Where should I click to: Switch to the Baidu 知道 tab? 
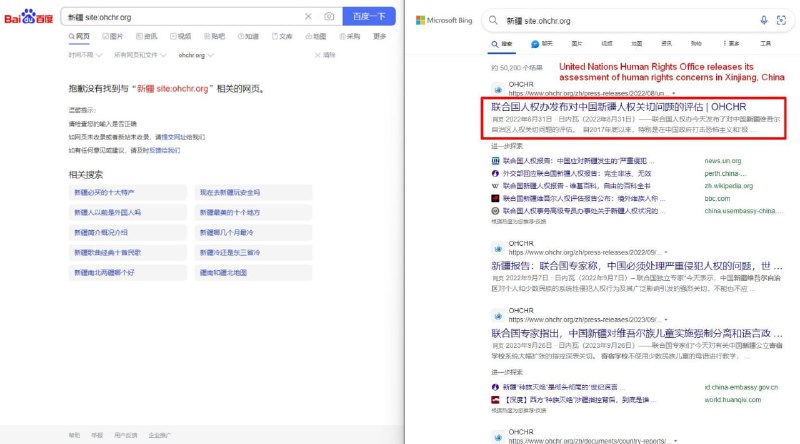[248, 36]
